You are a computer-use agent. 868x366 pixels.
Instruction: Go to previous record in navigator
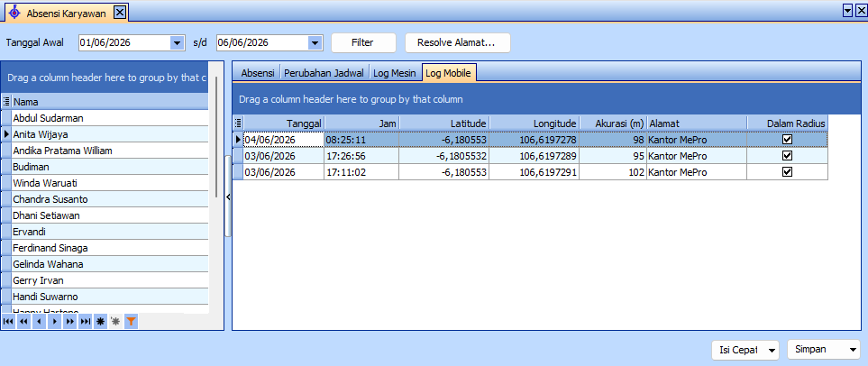(x=39, y=321)
